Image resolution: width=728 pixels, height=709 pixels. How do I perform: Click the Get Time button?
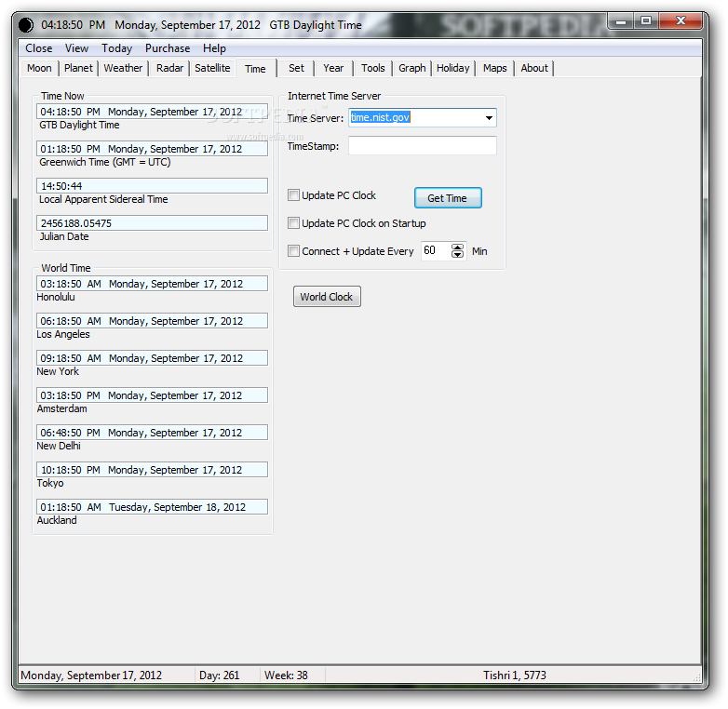(448, 198)
